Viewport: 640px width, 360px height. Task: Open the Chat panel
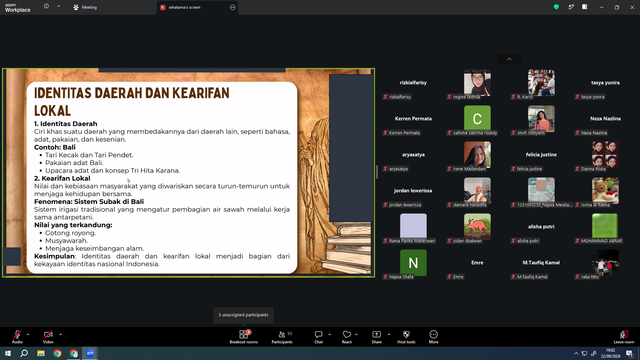pos(318,336)
